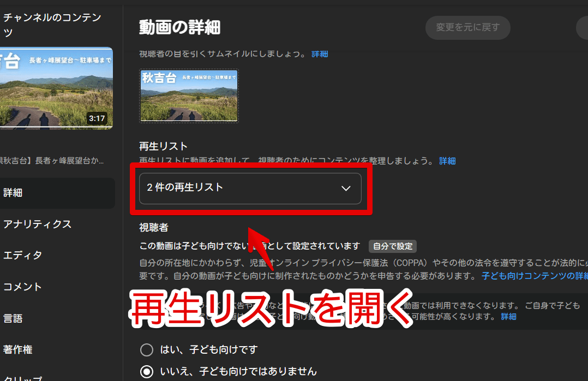The height and width of the screenshot is (381, 588).
Task: Open 詳細 link in the 再生リスト description
Action: tap(447, 161)
